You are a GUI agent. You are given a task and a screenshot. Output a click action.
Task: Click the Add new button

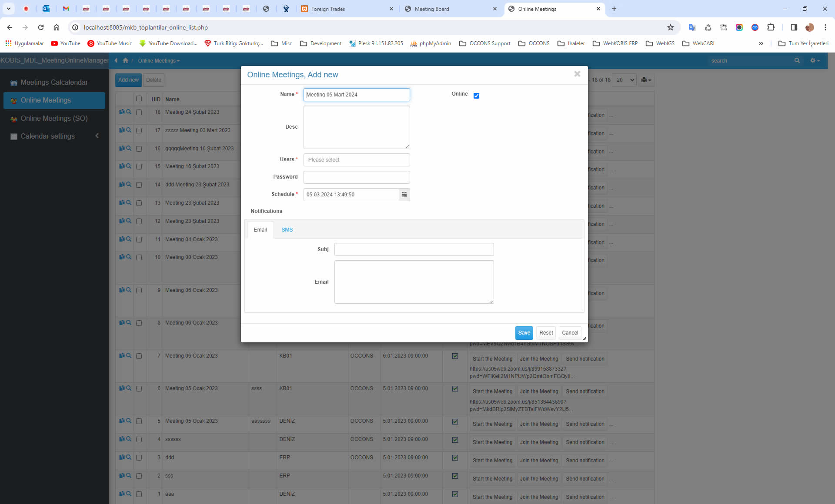click(x=128, y=80)
